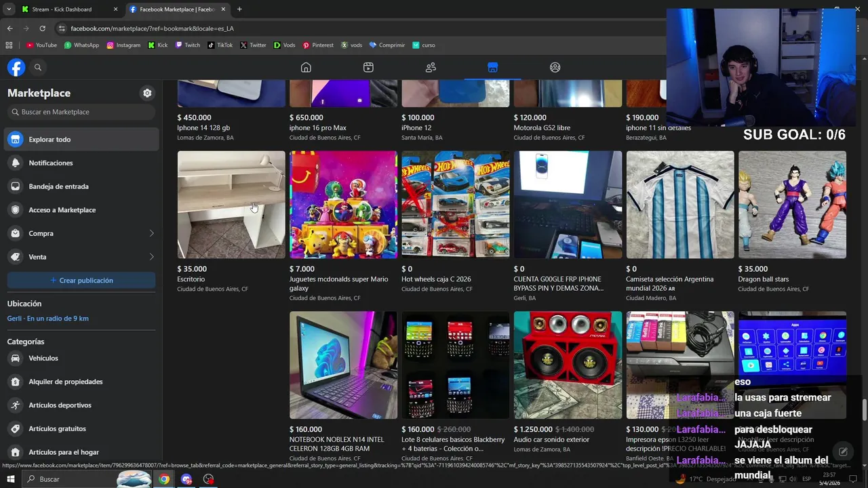Open Acceso a Marketplace
Viewport: 868px width, 488px height.
click(81, 210)
